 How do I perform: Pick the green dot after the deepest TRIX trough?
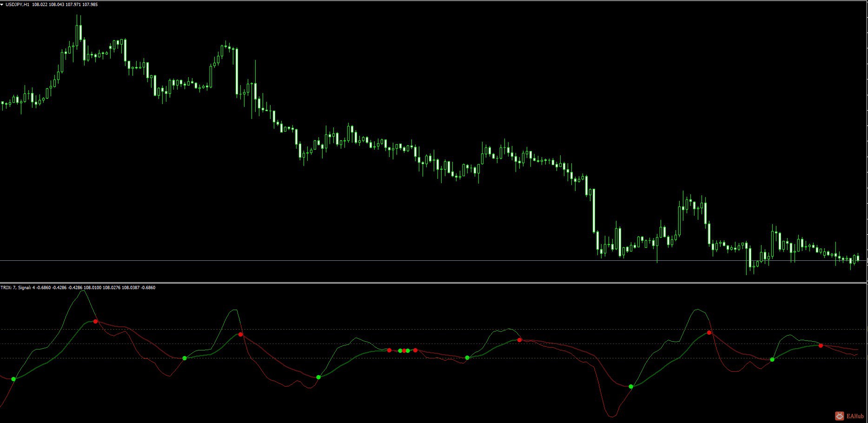pyautogui.click(x=631, y=387)
